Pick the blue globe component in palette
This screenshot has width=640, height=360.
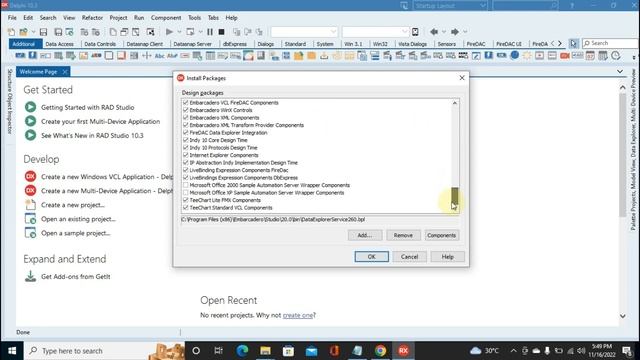(x=514, y=55)
